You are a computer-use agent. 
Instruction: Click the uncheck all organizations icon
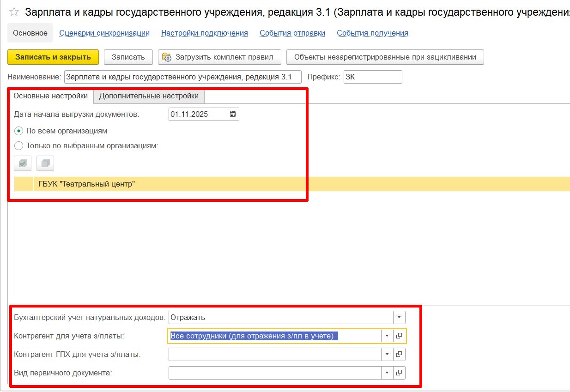pos(45,163)
